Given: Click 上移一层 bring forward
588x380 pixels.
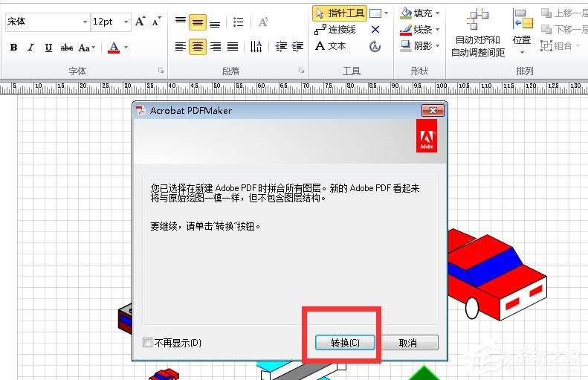Looking at the screenshot, I should tap(564, 13).
